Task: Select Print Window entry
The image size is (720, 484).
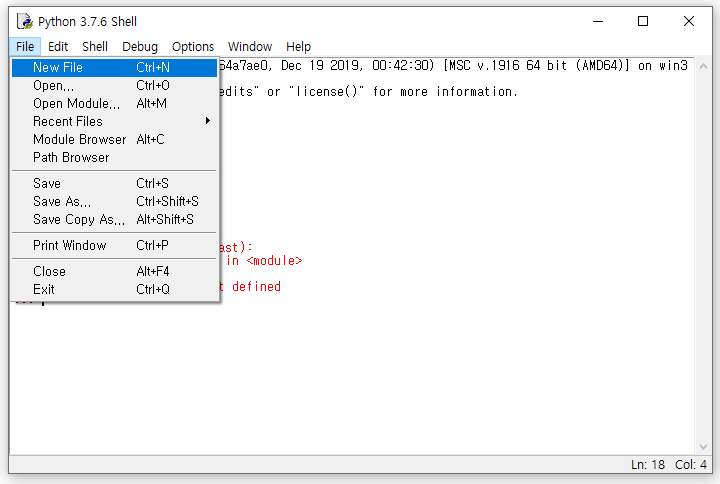Action: click(x=114, y=245)
